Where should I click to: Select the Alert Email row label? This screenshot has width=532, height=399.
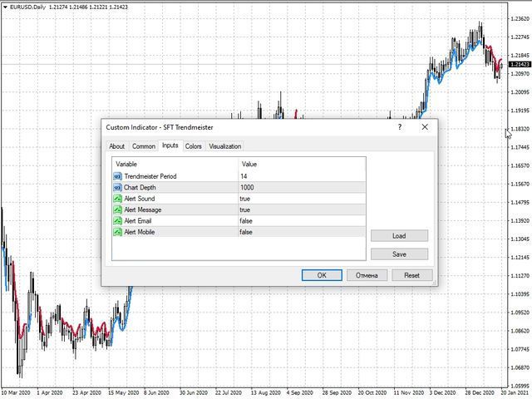[138, 221]
